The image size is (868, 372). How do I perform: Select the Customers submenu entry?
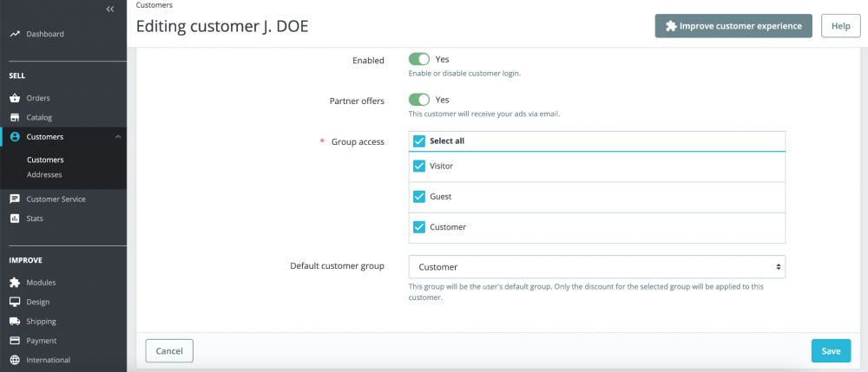45,160
